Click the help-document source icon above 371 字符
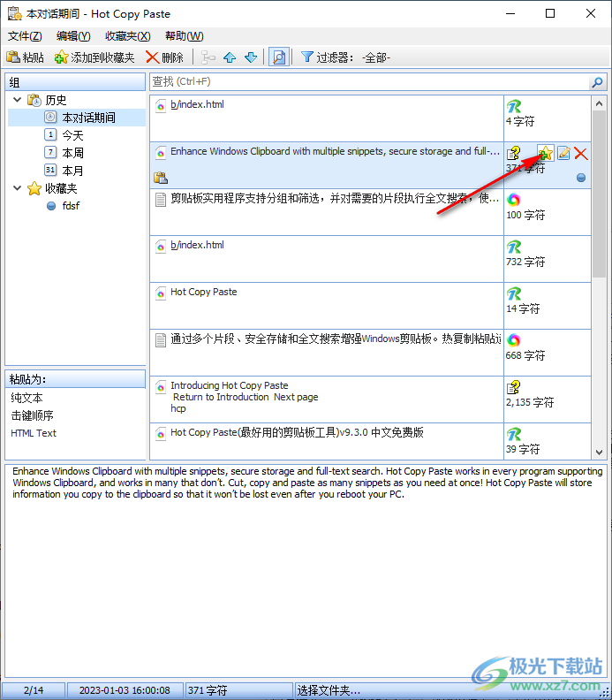Screen dimensions: 612x700 pos(513,153)
